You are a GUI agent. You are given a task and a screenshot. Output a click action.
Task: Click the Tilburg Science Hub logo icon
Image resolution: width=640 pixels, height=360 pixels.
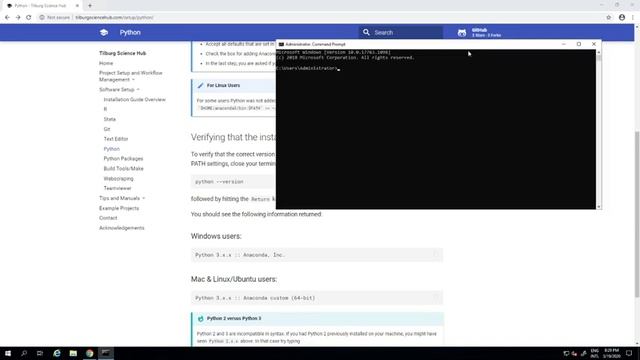tap(104, 32)
